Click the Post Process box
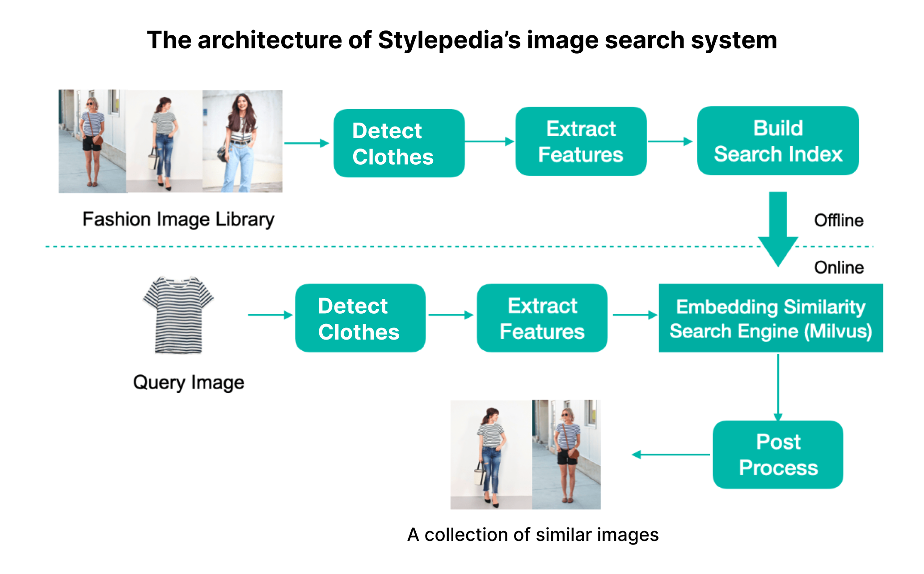This screenshot has height=574, width=924. 777,455
